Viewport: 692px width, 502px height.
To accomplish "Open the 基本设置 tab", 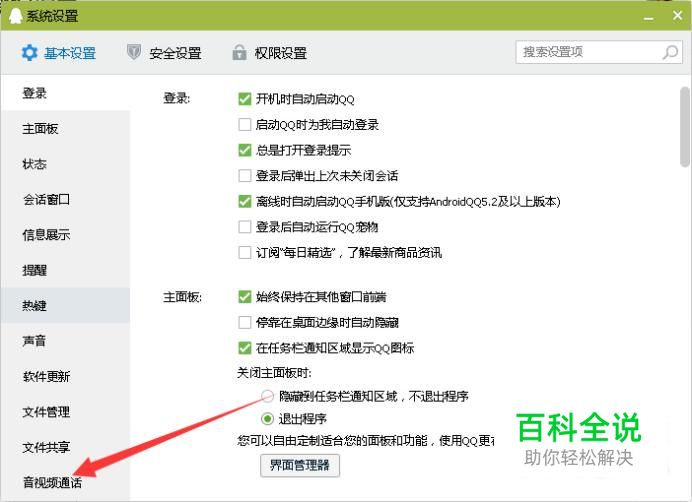I will (x=59, y=53).
